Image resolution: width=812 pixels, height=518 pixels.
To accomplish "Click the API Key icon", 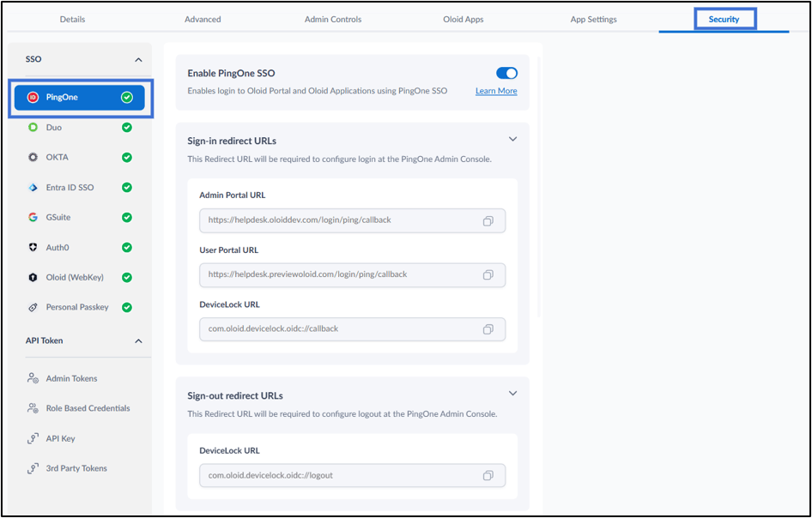I will [33, 438].
